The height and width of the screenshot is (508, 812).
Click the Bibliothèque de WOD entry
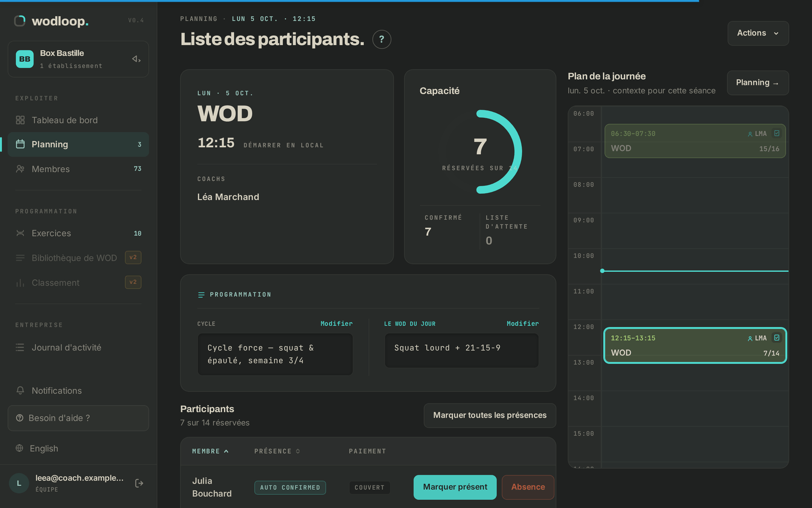pos(78,258)
